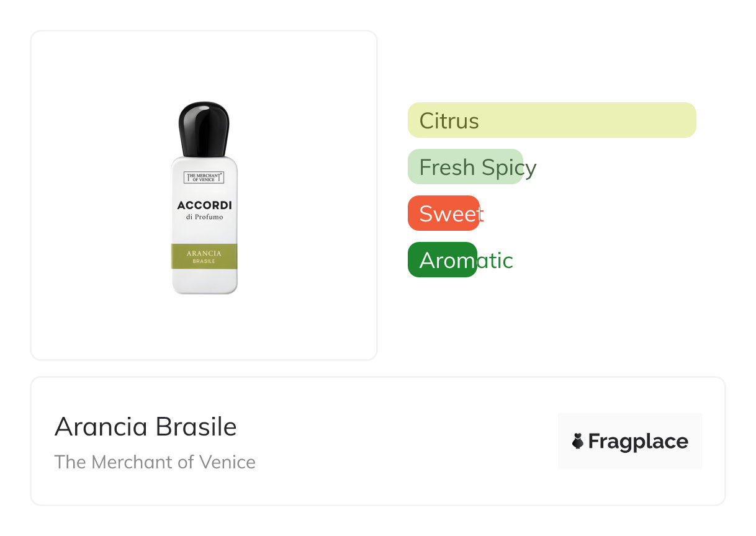Viewport: 756px width, 536px height.
Task: Click the 'atic' letters outside the Aromatic bar
Action: [495, 261]
